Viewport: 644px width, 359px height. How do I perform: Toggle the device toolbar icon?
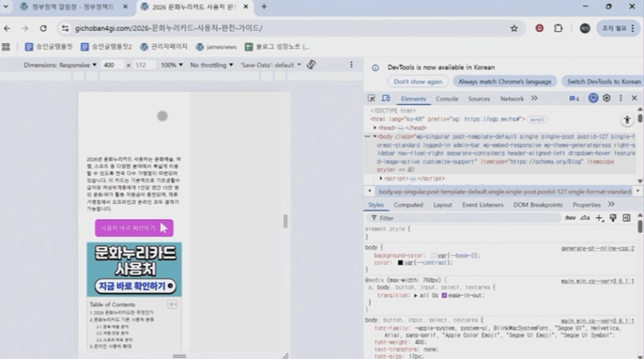[x=385, y=98]
